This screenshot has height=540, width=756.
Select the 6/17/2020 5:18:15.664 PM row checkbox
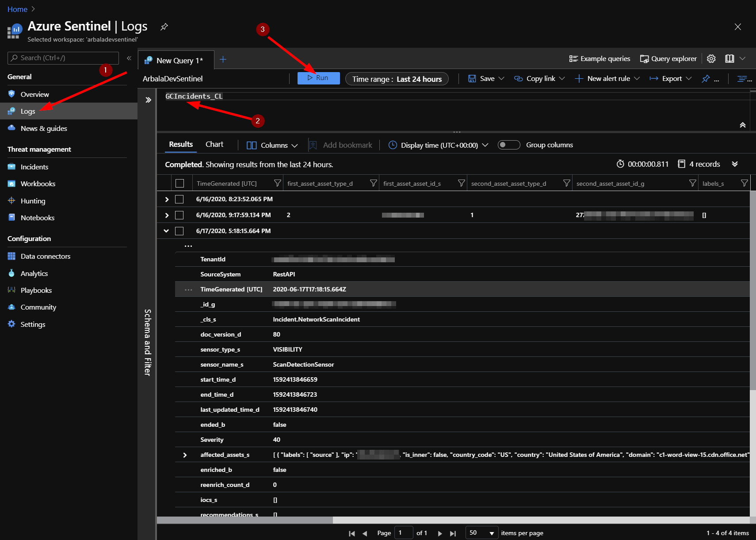pos(179,231)
